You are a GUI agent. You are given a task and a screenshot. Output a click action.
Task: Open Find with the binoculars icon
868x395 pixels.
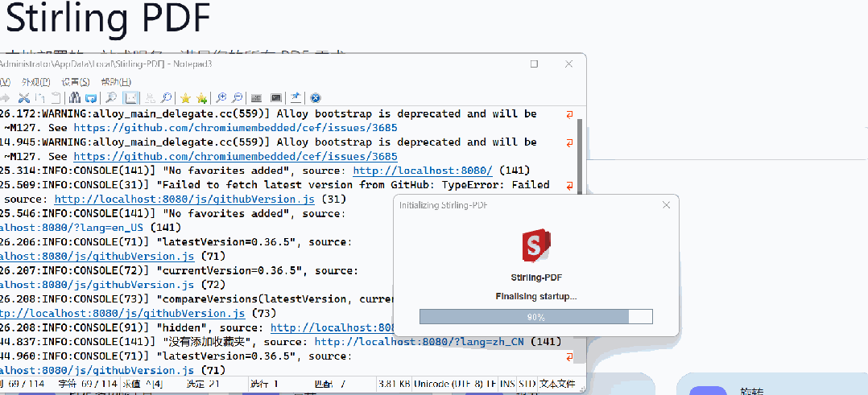(75, 98)
